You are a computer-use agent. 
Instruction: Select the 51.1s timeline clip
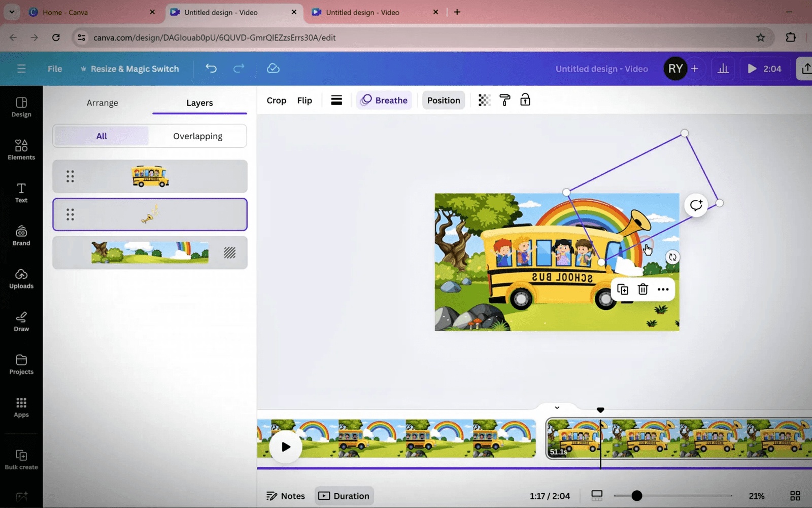point(679,438)
